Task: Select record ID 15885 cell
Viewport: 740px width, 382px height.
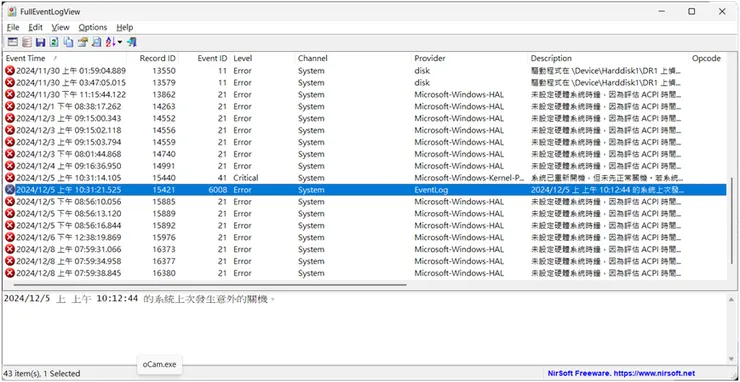Action: tap(164, 202)
